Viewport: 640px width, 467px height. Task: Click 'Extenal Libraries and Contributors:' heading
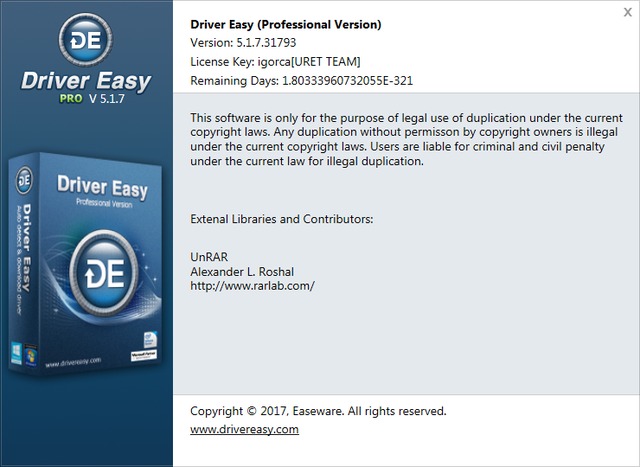click(282, 219)
